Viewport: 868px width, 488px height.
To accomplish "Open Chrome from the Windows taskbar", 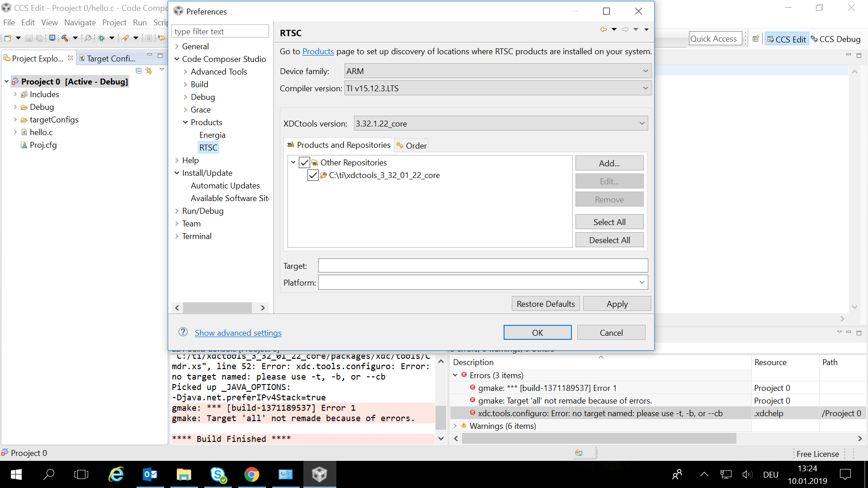I will pos(252,474).
